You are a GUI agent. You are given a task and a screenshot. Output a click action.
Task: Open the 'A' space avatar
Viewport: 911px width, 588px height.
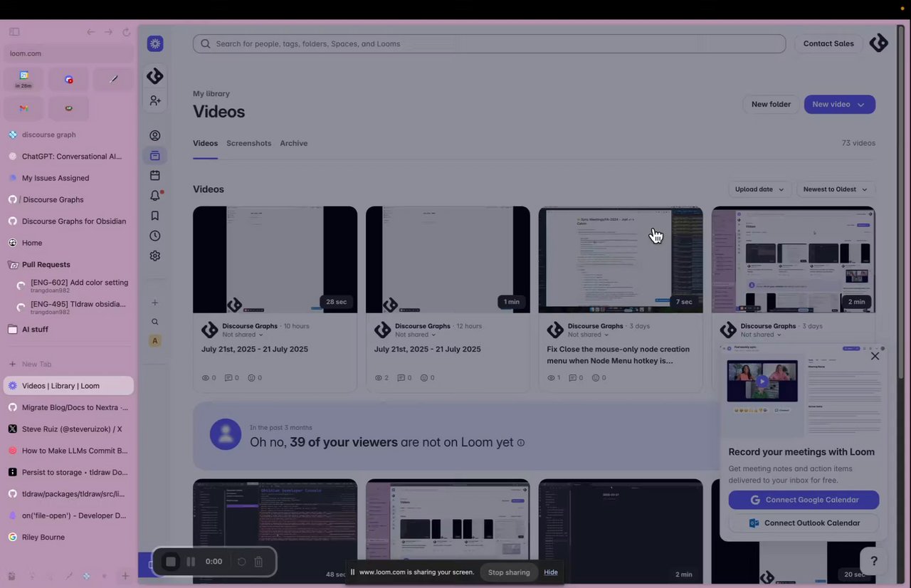pyautogui.click(x=155, y=341)
